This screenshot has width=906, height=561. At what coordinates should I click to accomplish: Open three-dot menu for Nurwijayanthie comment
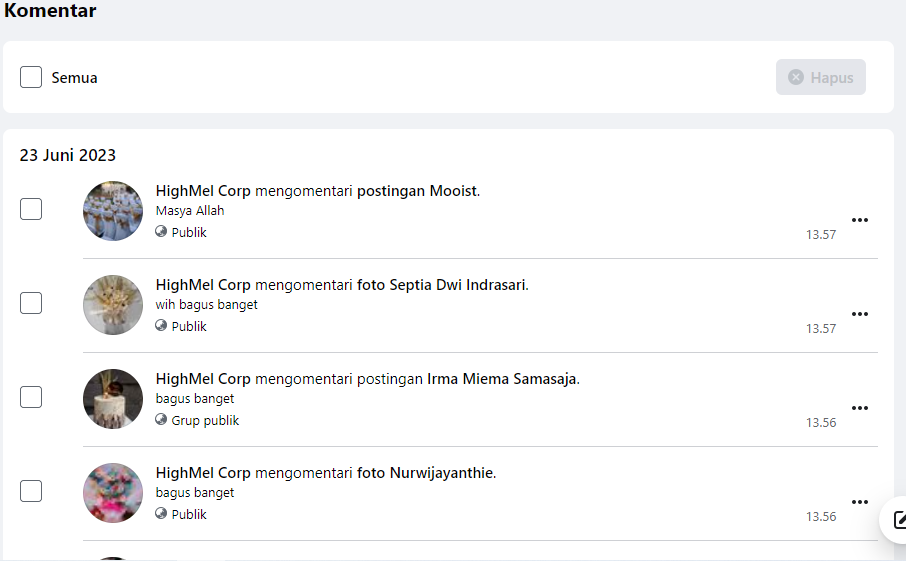pyautogui.click(x=860, y=502)
